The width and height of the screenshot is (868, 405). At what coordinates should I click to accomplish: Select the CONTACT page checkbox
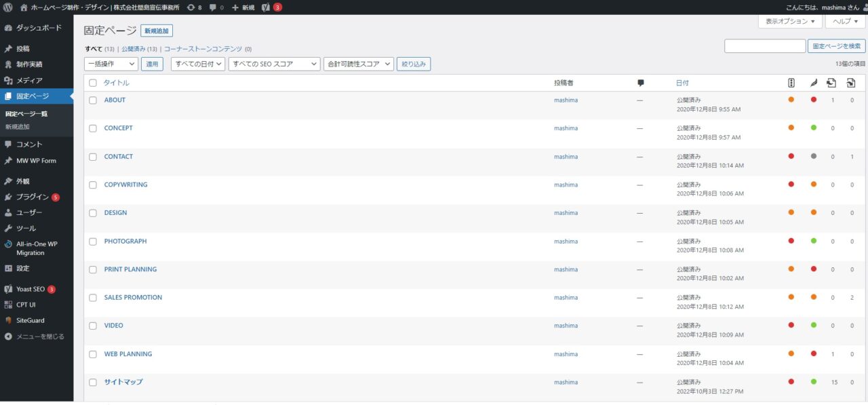[x=93, y=157]
